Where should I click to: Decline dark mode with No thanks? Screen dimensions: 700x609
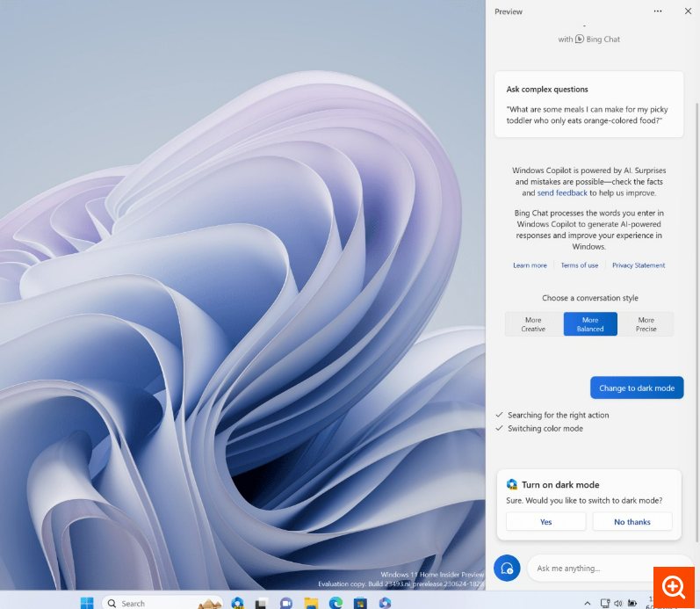(x=632, y=521)
